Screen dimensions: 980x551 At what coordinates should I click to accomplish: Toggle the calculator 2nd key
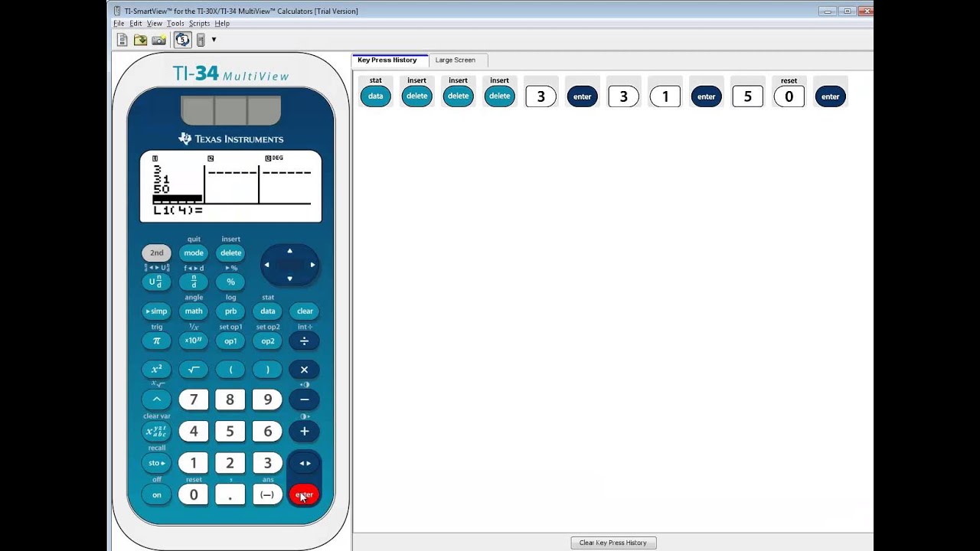(156, 253)
